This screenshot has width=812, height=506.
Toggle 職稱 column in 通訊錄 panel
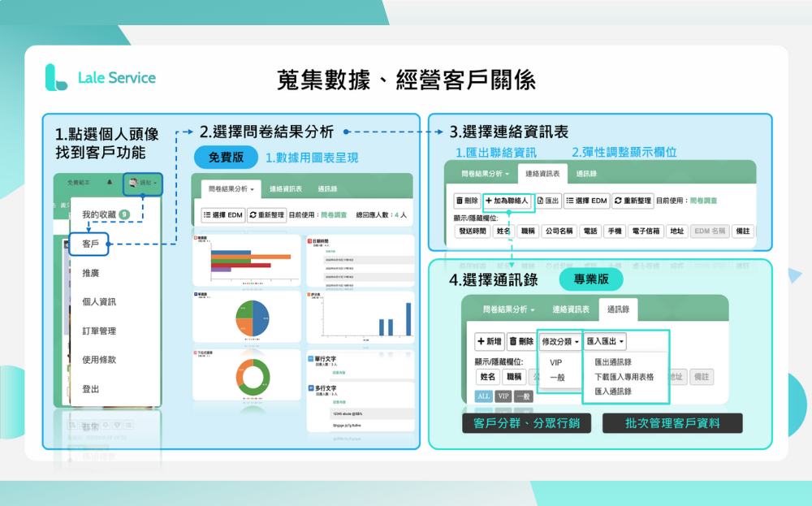[514, 377]
